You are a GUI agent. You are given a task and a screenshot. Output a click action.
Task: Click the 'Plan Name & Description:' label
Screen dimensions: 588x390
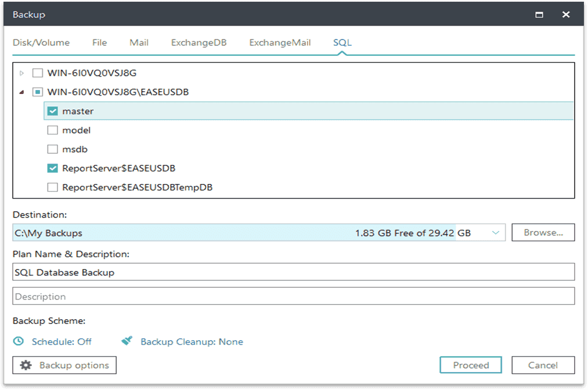[71, 254]
